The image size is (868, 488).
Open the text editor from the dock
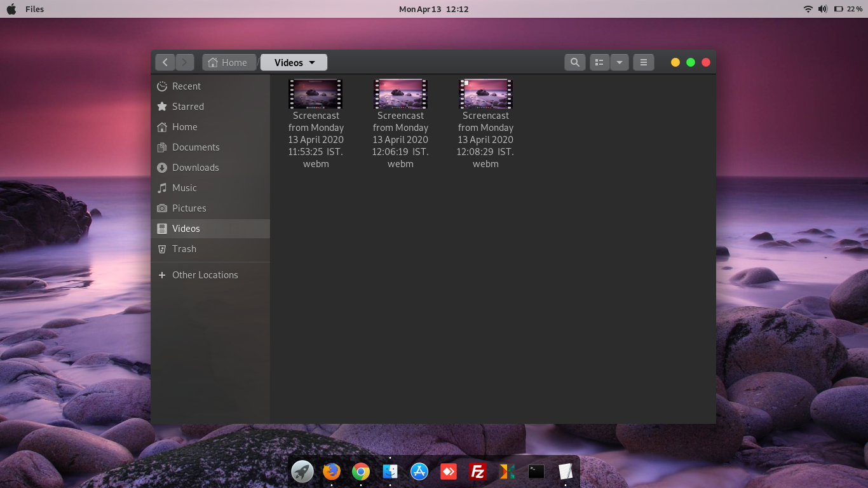[x=565, y=471]
